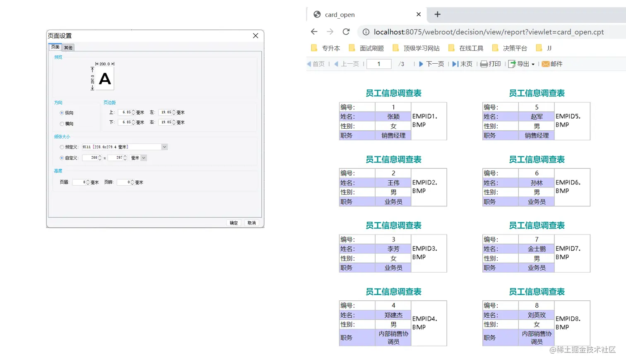Click the left margin 左 value field

click(165, 112)
